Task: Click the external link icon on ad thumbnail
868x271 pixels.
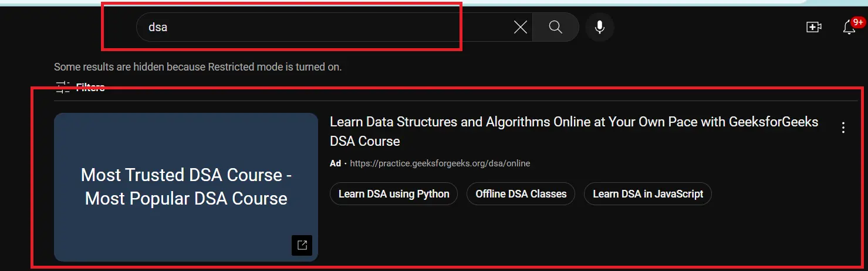Action: click(x=302, y=245)
